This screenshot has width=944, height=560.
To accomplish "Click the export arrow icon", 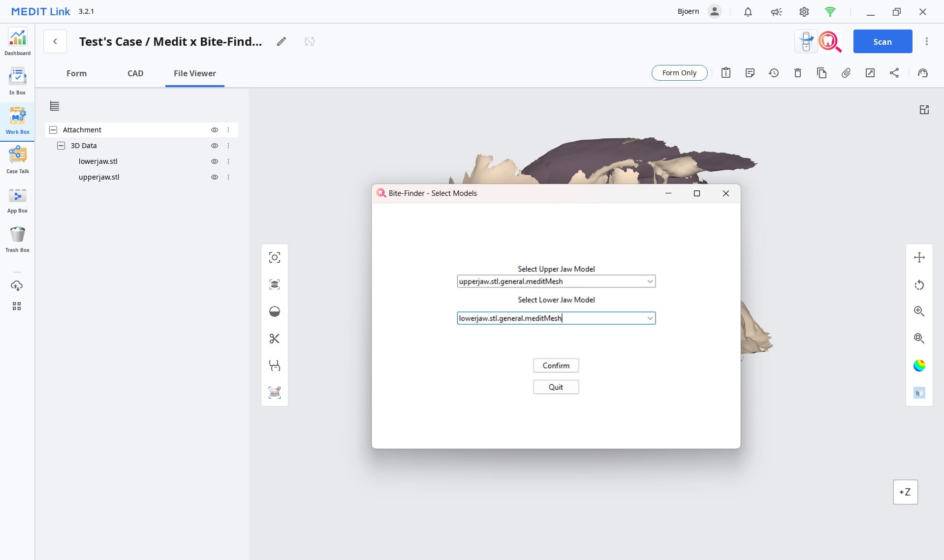I will 870,73.
